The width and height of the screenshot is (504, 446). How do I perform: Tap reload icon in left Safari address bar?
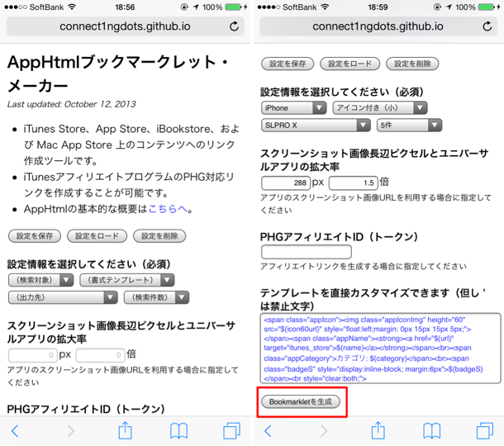pyautogui.click(x=235, y=26)
